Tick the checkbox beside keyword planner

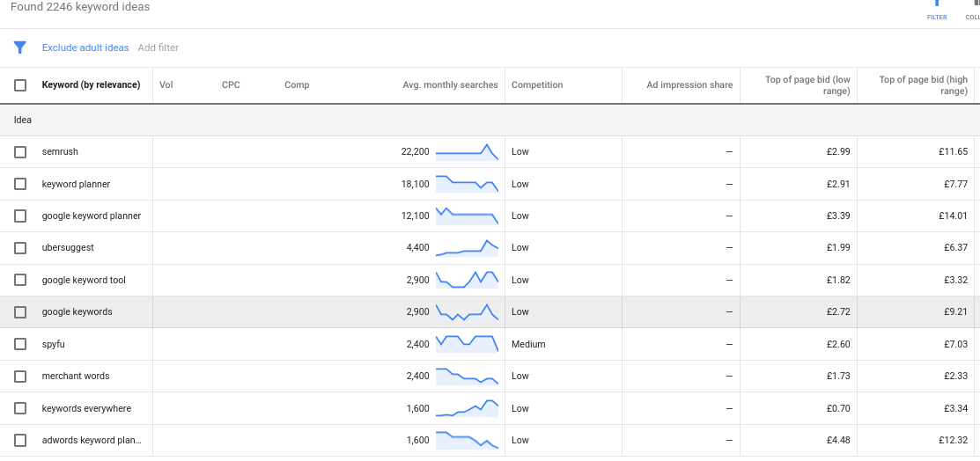(20, 185)
